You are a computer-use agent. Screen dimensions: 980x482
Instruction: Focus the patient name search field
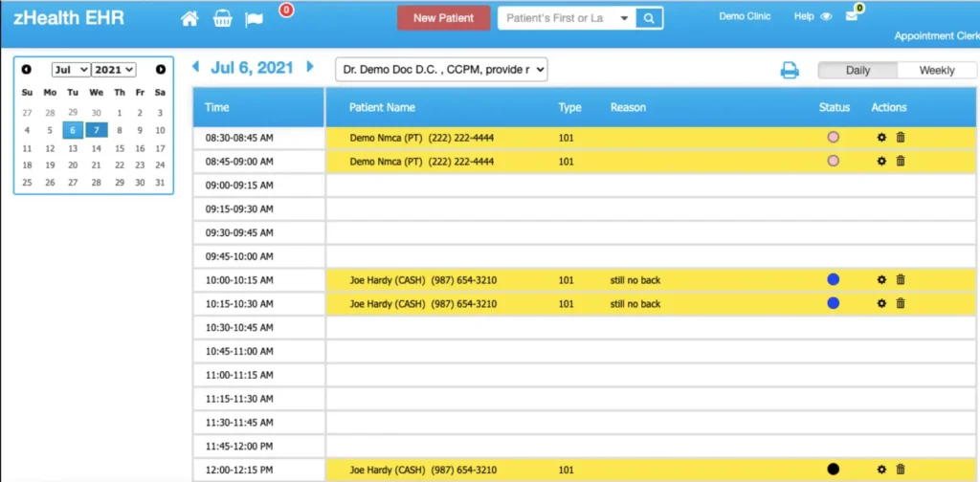point(556,19)
